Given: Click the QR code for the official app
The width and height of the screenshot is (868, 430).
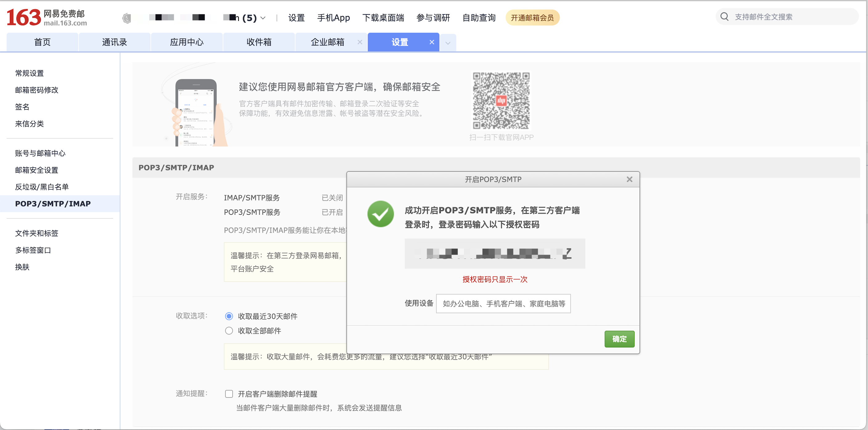Looking at the screenshot, I should pos(501,101).
